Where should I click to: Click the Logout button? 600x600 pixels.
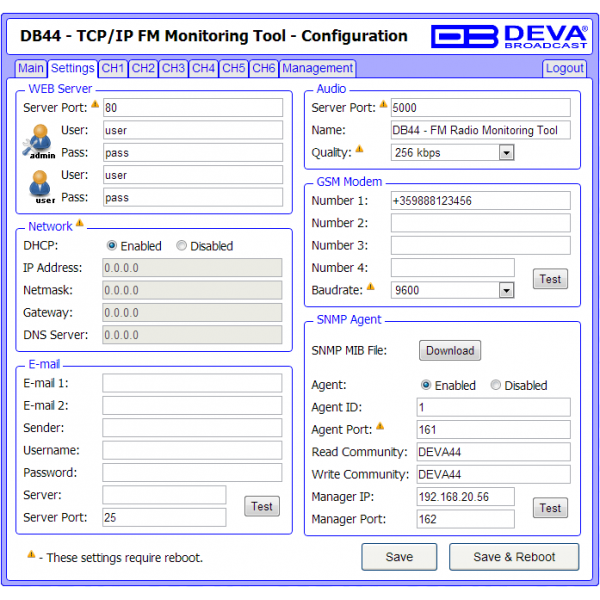coord(564,68)
